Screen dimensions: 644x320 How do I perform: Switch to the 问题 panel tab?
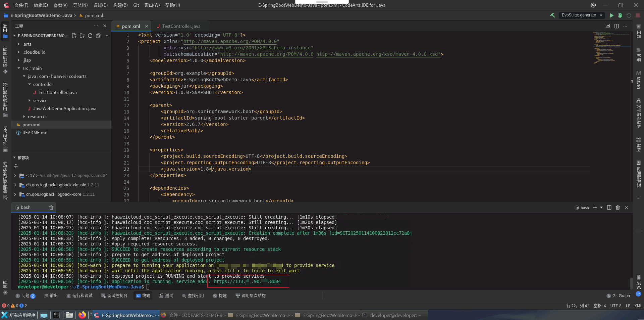pos(25,296)
